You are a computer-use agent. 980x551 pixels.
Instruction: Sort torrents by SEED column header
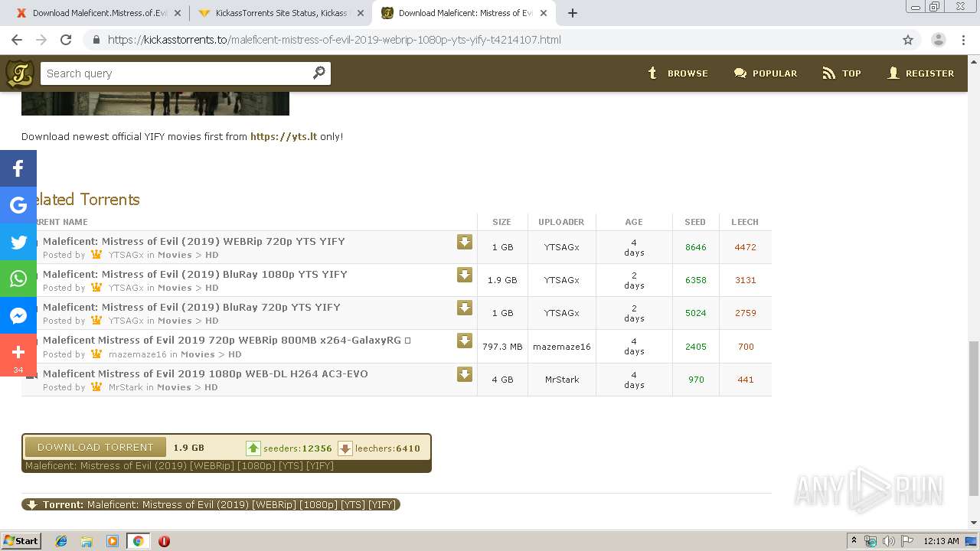695,222
